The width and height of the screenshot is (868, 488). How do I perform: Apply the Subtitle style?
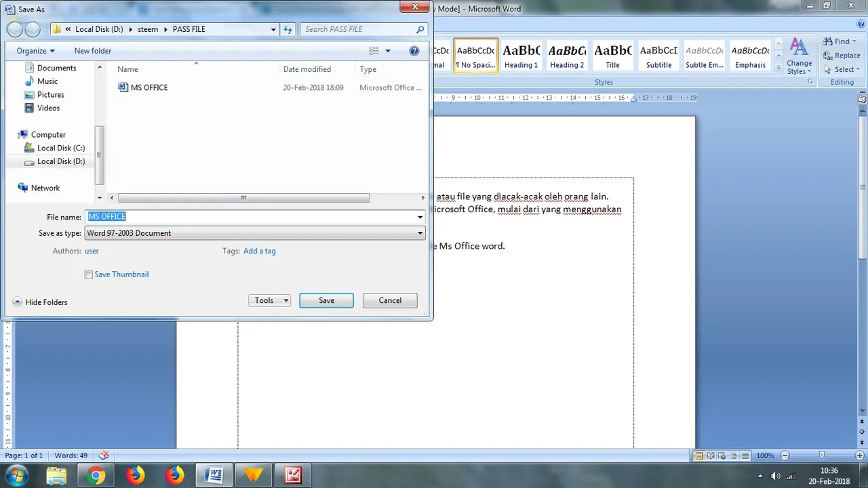[658, 56]
